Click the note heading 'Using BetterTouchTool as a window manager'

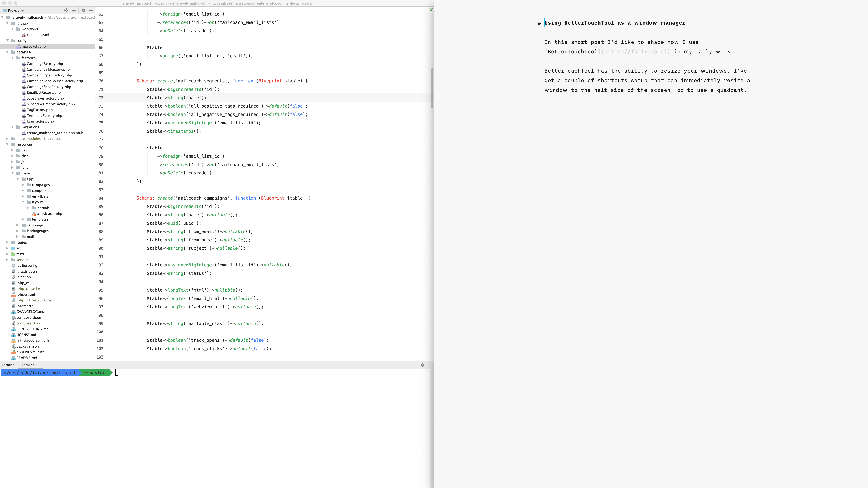pos(615,23)
